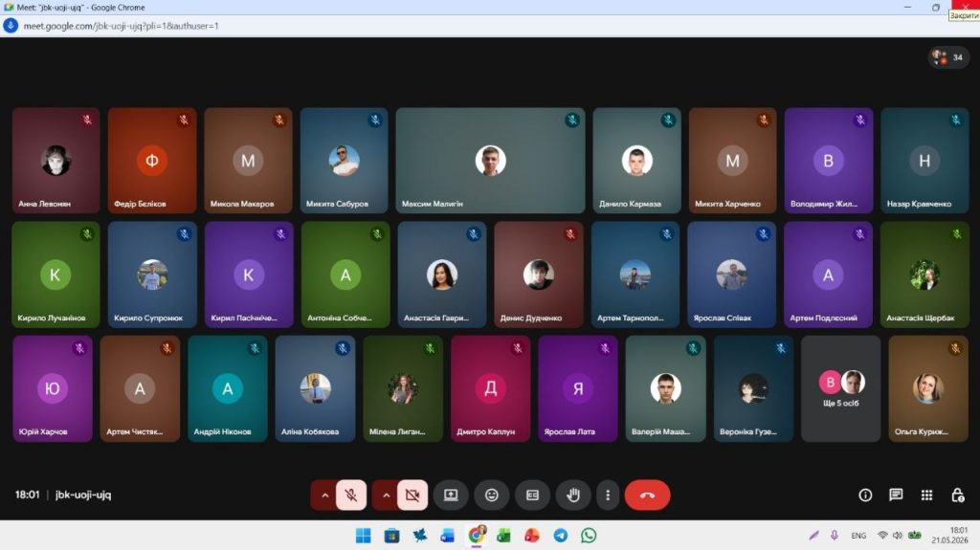This screenshot has width=980, height=550.
Task: Click Ольга Куриж muted mic icon
Action: click(x=955, y=348)
